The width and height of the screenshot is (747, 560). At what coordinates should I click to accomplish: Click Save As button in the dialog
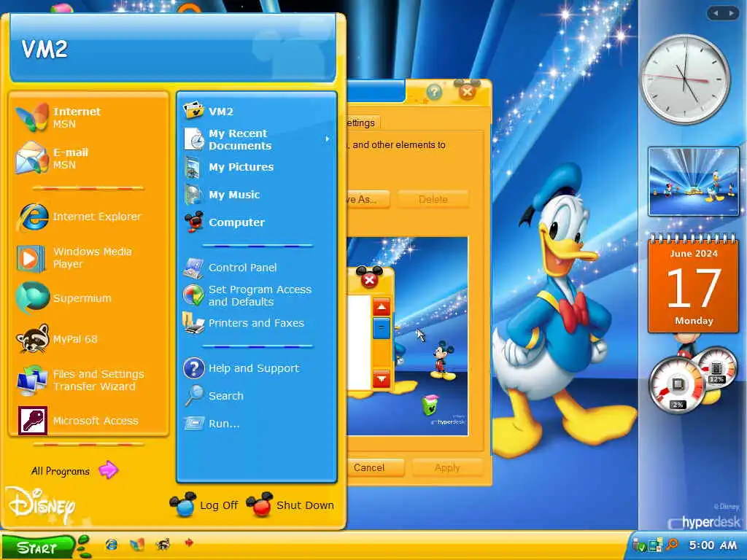[x=368, y=199]
